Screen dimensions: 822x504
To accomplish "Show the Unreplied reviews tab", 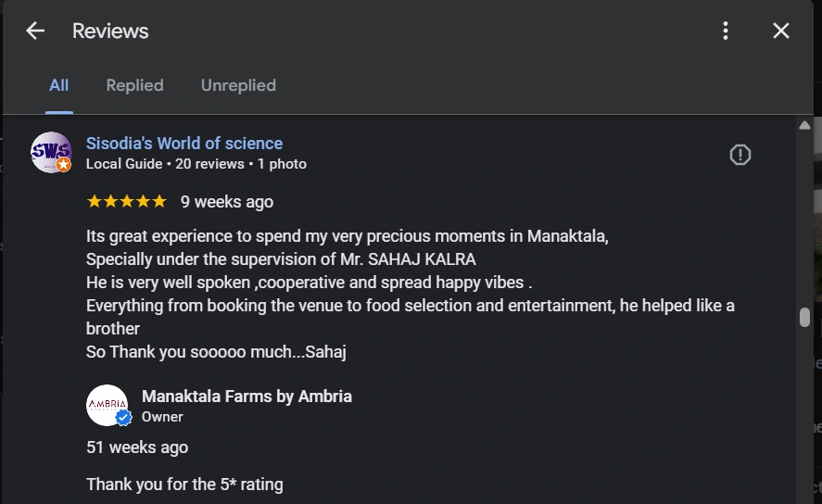I will point(238,85).
